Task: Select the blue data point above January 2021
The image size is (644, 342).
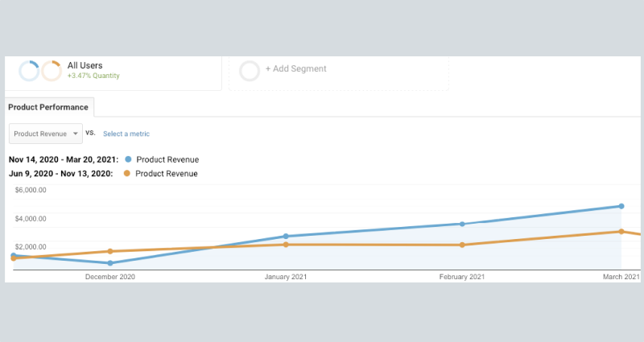Action: pyautogui.click(x=286, y=237)
